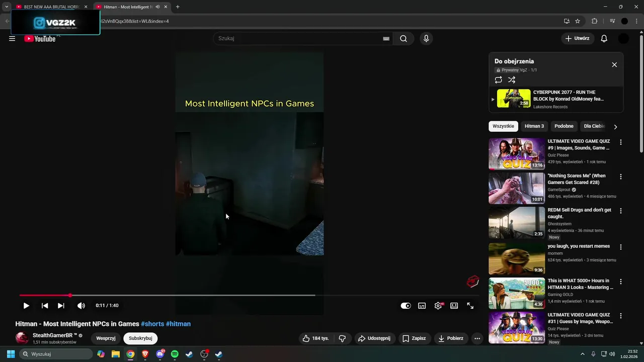Dislike the video

(342, 338)
